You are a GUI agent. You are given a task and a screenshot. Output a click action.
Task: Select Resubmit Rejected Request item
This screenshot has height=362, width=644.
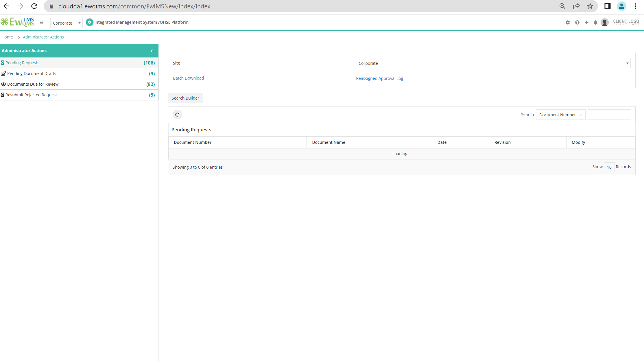[79, 95]
